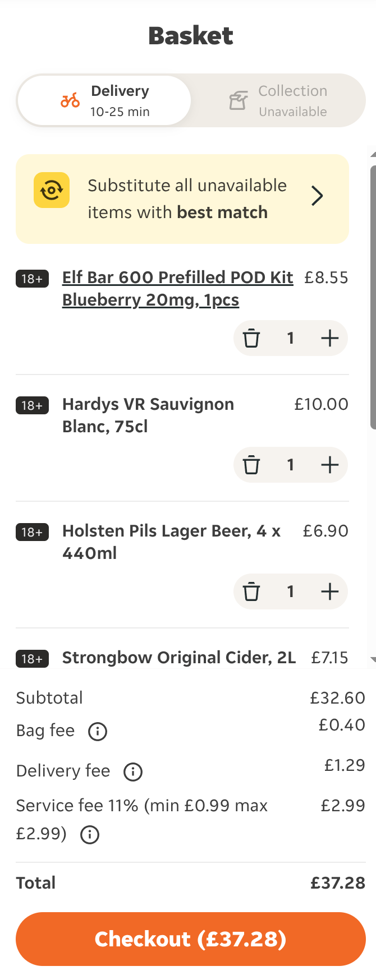
Task: Remove Holsten Pils Lager Beer via trash icon
Action: tap(251, 591)
